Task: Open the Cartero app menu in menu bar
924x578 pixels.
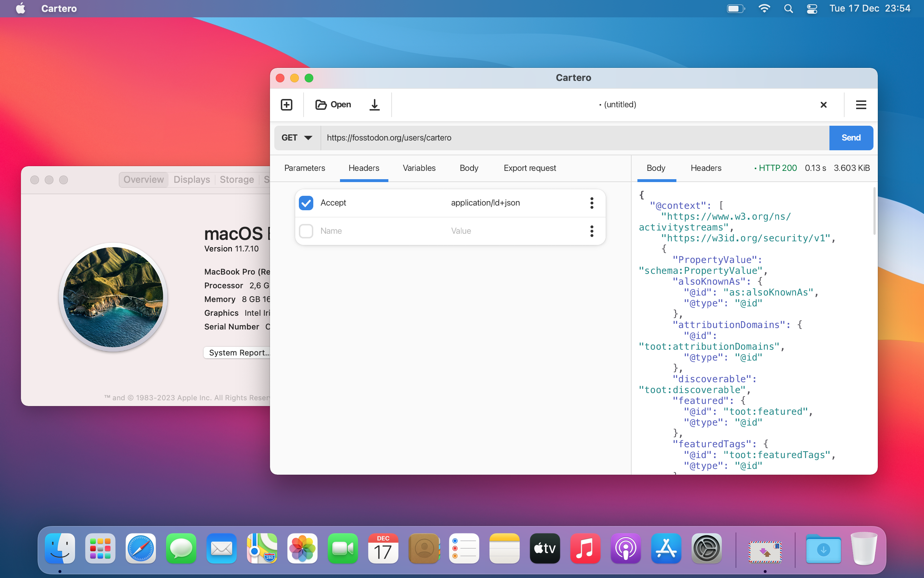Action: pos(59,8)
